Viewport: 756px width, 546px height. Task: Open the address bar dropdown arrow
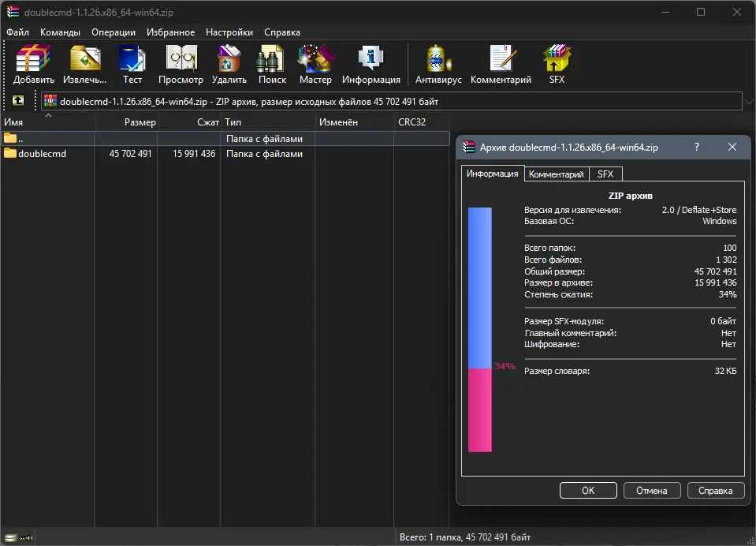749,101
